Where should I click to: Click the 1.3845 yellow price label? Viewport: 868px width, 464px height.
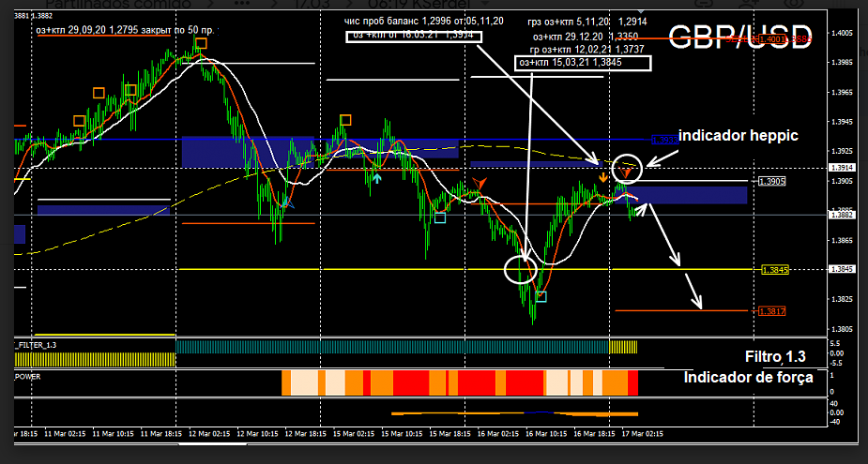774,270
